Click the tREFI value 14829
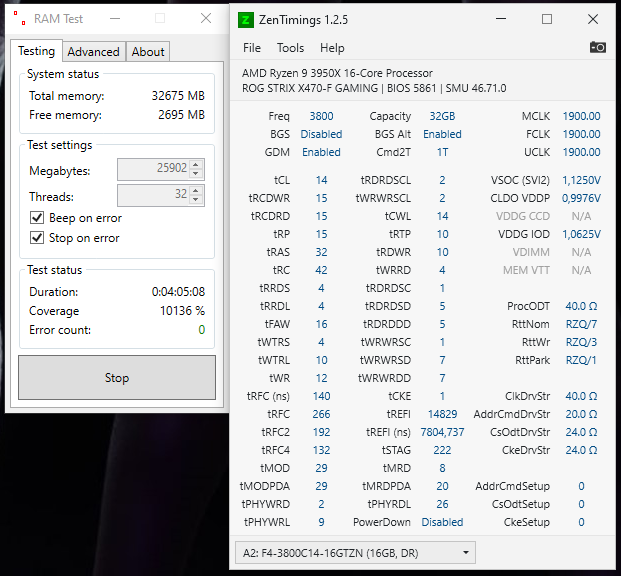This screenshot has height=576, width=621. coord(442,414)
